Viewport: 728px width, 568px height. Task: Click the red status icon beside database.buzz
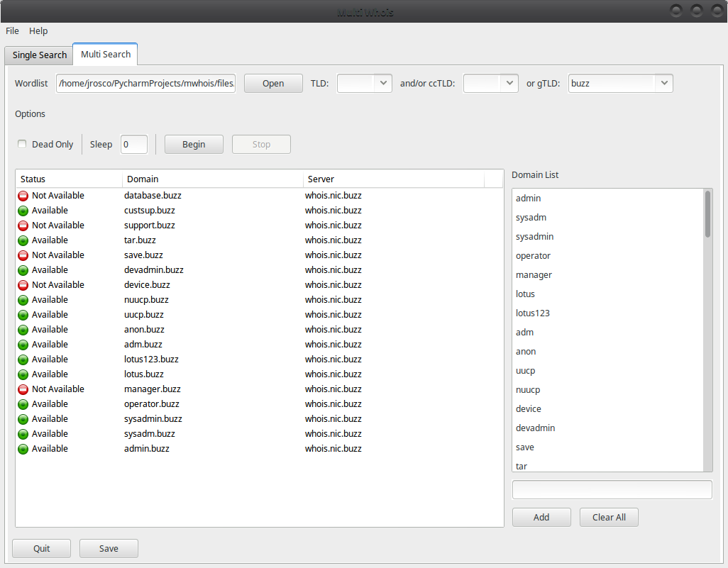23,196
